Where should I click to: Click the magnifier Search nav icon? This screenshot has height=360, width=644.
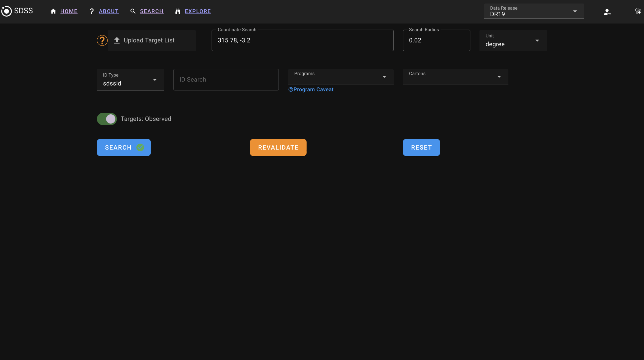(x=133, y=11)
